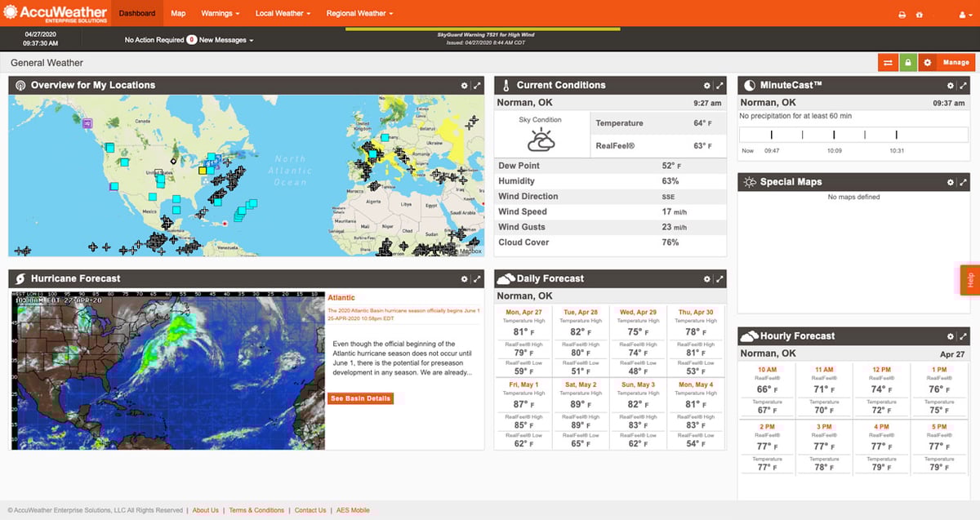Image resolution: width=980 pixels, height=520 pixels.
Task: Open the Terms & Conditions footer link
Action: point(256,510)
